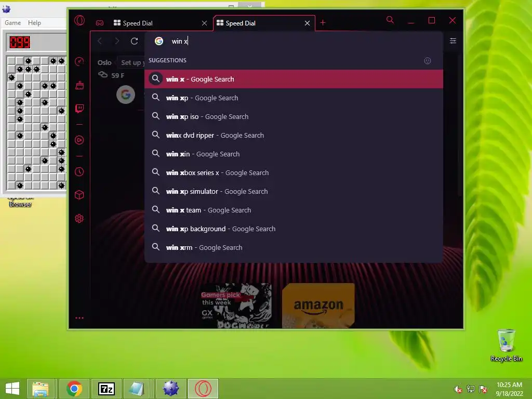Select 'win xbox series x' suggestion
Viewport: 532px width, 399px height.
294,172
